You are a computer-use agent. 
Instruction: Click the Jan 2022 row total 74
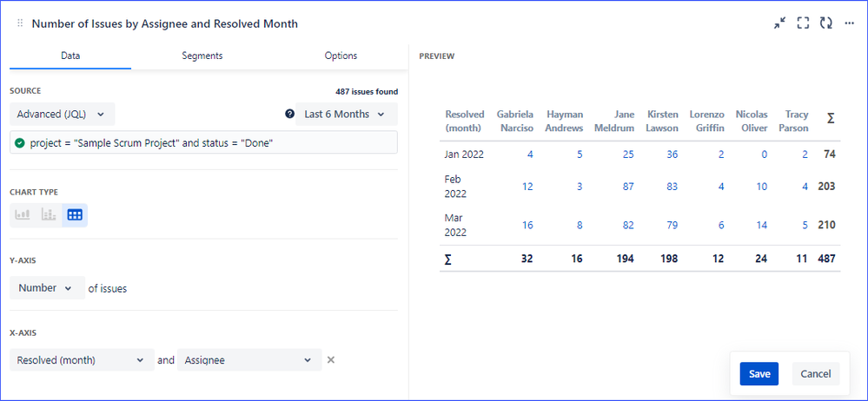click(x=829, y=154)
